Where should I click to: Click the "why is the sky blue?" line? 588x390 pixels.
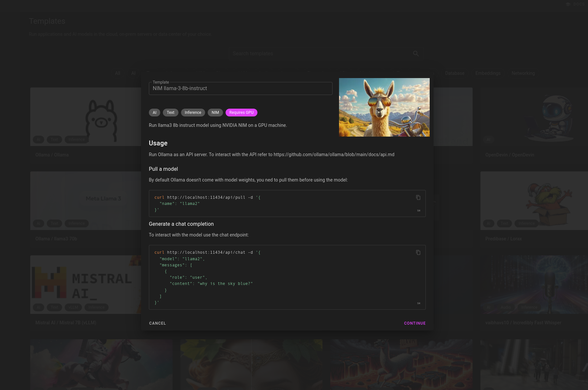211,284
